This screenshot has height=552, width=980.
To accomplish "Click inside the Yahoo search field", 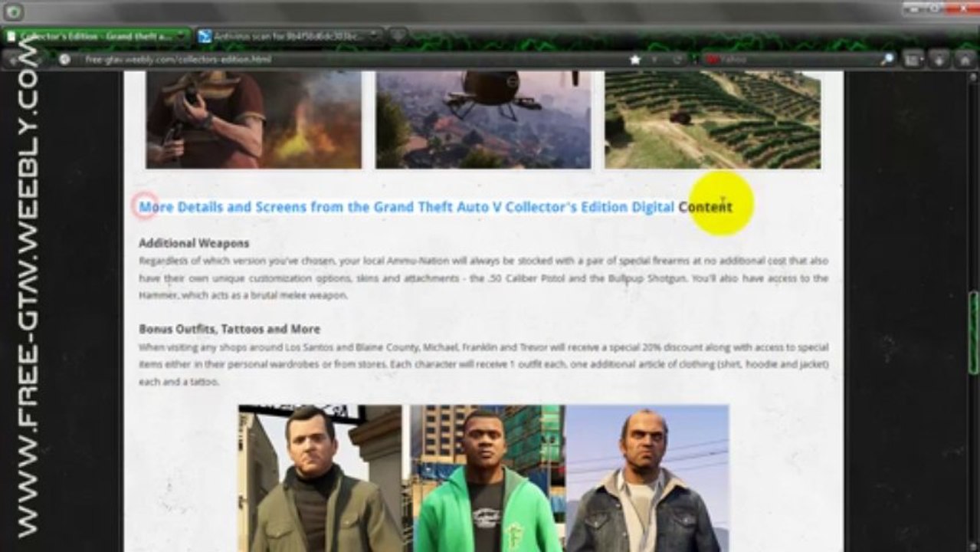I will tap(801, 59).
